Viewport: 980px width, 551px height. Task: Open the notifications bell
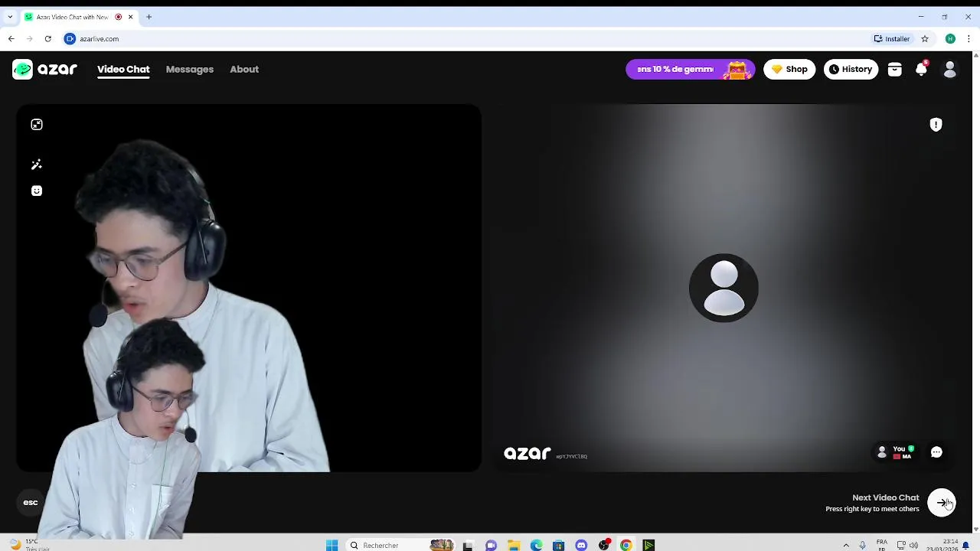pyautogui.click(x=922, y=70)
